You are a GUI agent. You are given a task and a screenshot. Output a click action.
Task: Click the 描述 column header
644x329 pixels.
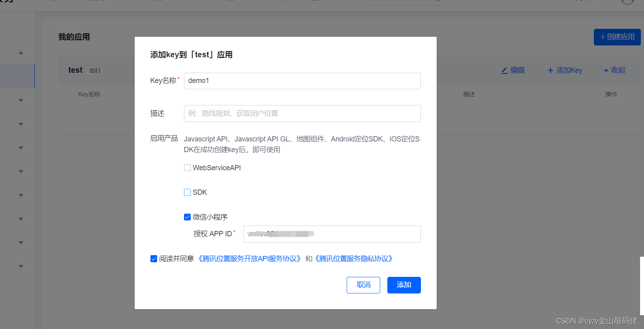pos(469,94)
